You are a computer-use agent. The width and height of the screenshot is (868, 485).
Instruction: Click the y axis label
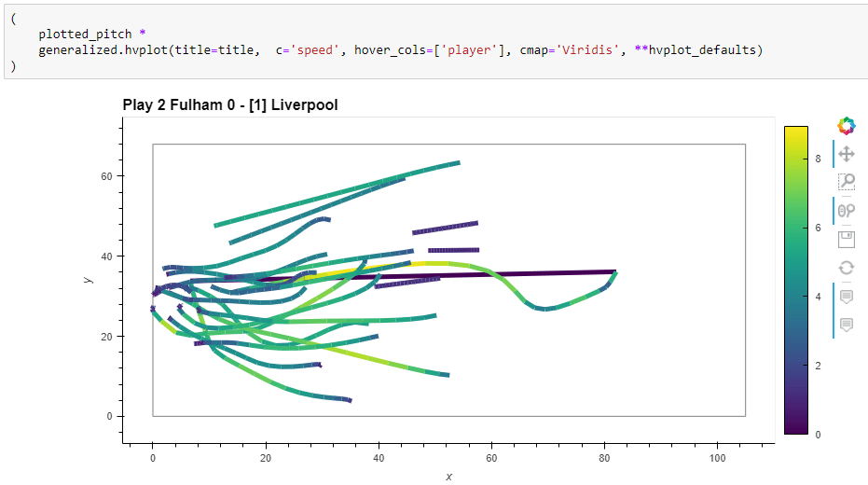88,280
